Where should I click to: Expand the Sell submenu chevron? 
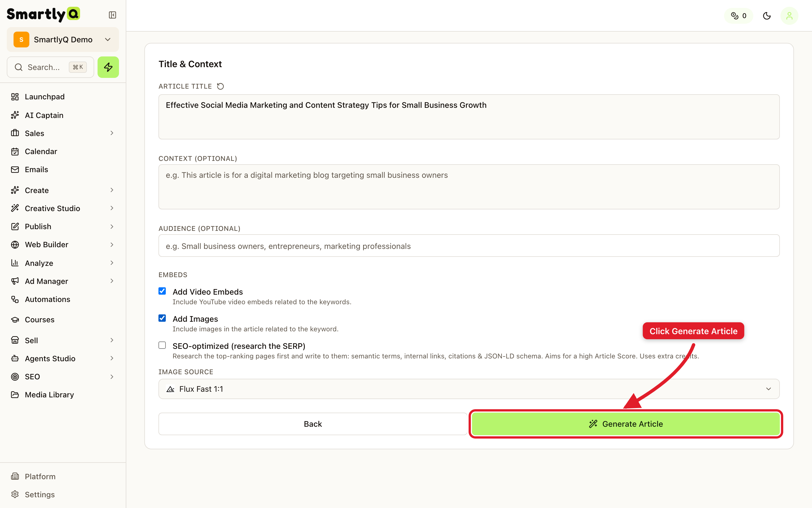pyautogui.click(x=112, y=340)
